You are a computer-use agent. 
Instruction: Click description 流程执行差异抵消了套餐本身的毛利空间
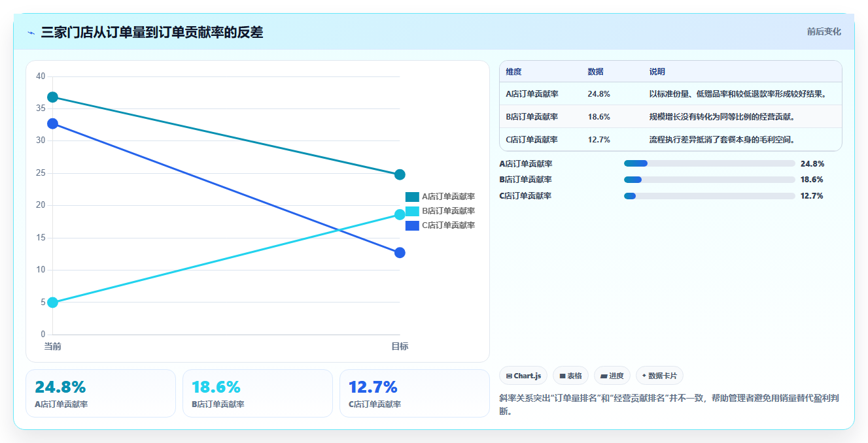(x=721, y=139)
